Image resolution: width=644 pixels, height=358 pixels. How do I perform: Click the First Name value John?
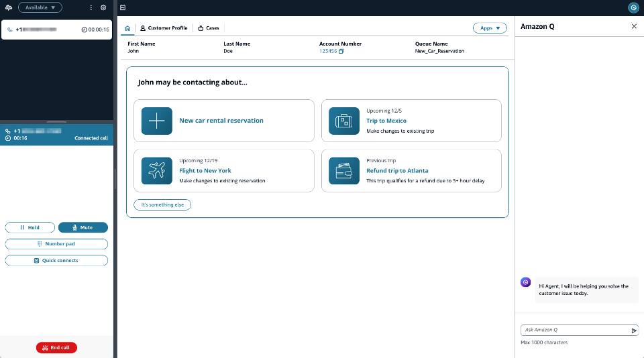coord(133,51)
